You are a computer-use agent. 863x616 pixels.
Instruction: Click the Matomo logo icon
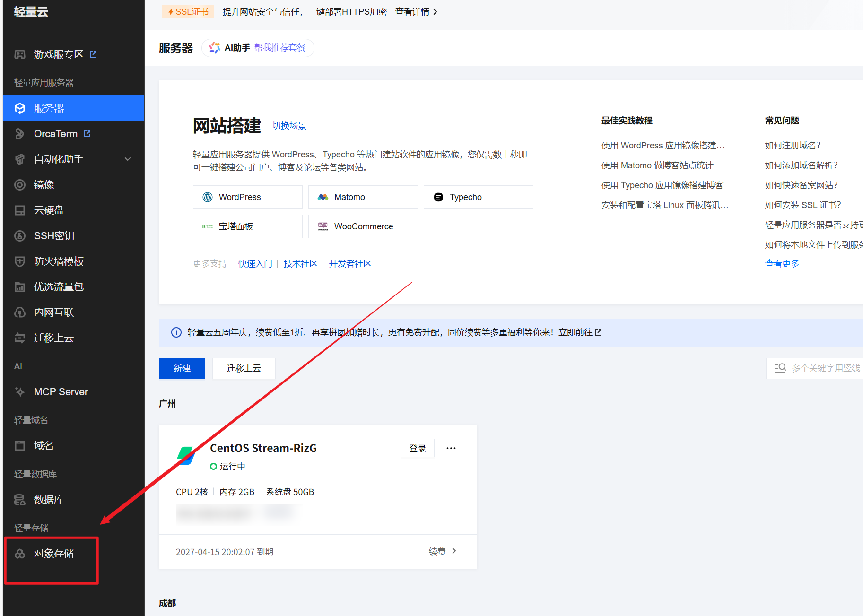[x=323, y=197]
